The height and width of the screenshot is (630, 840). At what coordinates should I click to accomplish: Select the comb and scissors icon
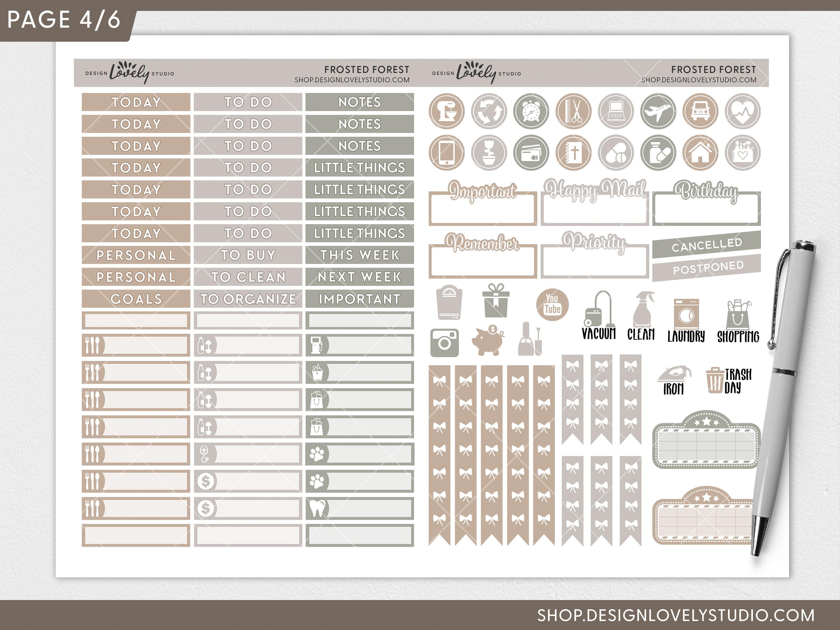pos(573,111)
